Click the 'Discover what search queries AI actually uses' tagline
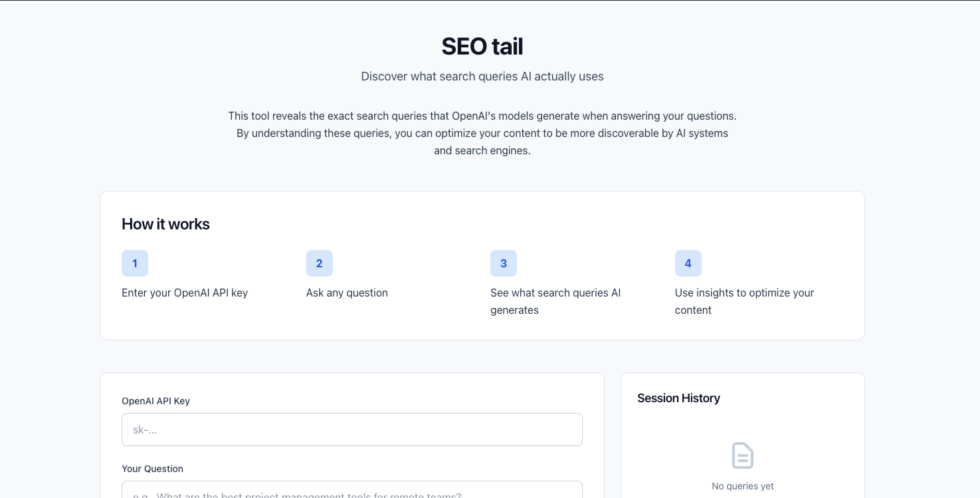The height and width of the screenshot is (498, 980). click(482, 76)
